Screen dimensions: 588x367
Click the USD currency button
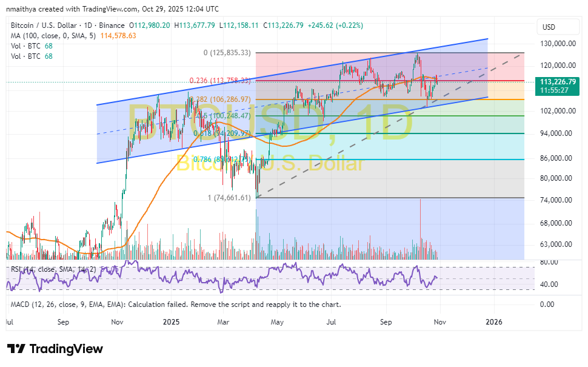click(x=558, y=27)
